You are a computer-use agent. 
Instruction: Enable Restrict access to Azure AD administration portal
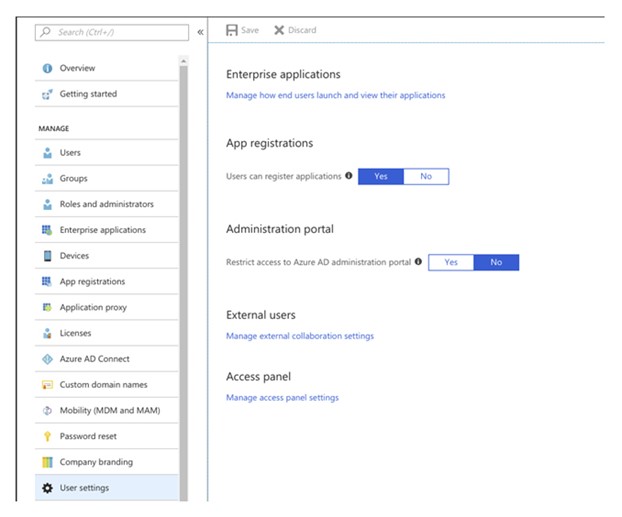[x=451, y=262]
